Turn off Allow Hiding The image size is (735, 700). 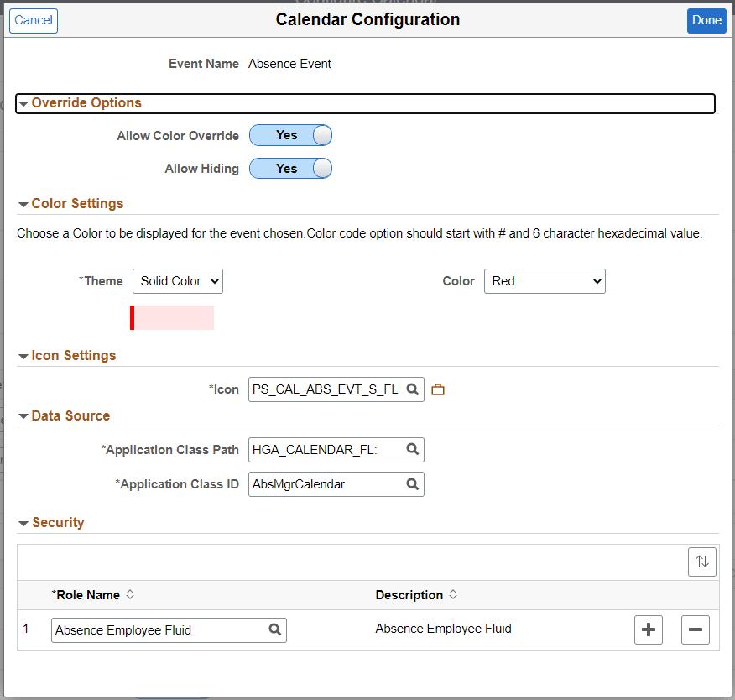tap(290, 168)
